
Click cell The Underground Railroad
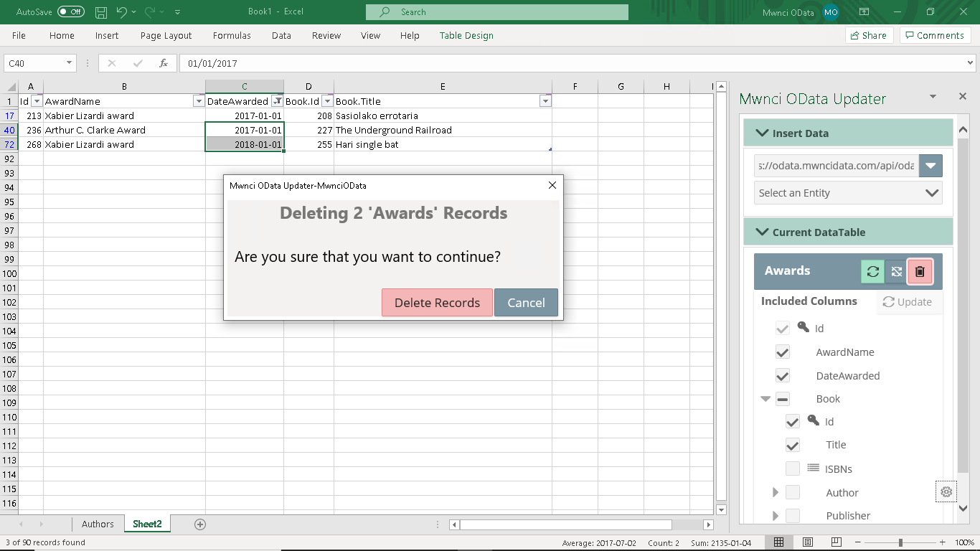tap(443, 130)
